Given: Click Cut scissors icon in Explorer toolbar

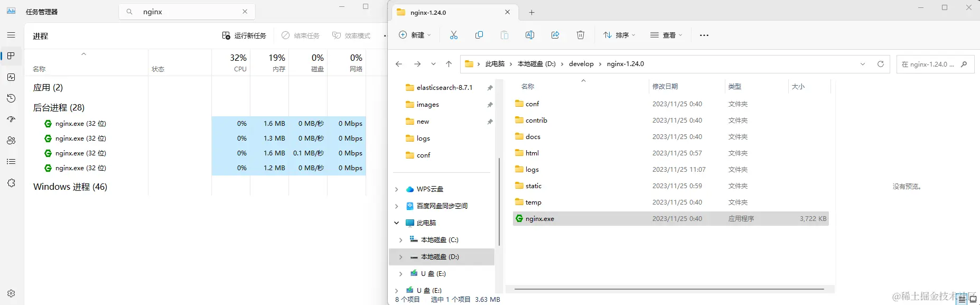Looking at the screenshot, I should coord(454,35).
